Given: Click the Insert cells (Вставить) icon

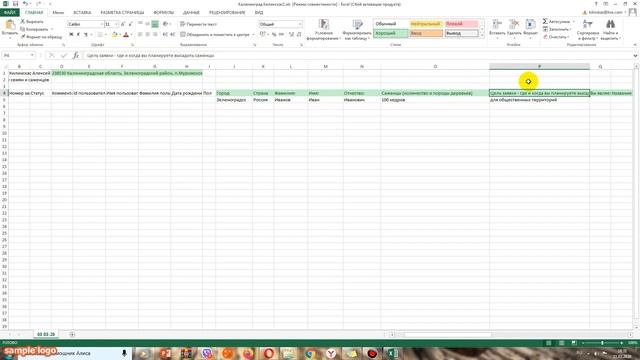Looking at the screenshot, I should 497,24.
